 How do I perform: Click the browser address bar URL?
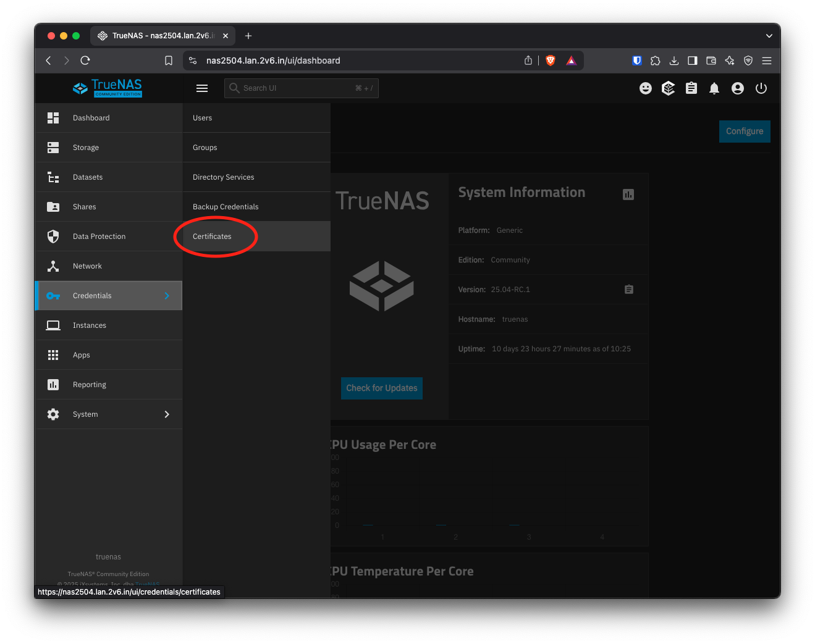point(273,61)
